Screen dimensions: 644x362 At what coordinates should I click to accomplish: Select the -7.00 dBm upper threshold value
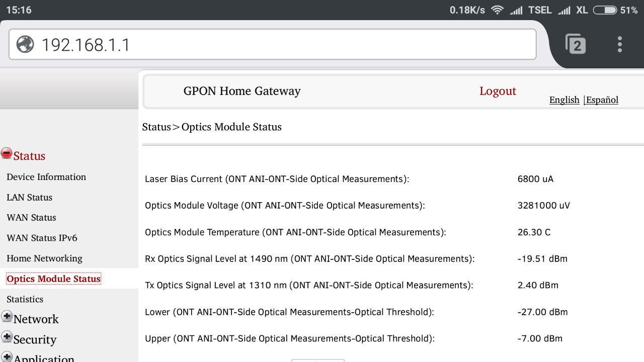(540, 338)
